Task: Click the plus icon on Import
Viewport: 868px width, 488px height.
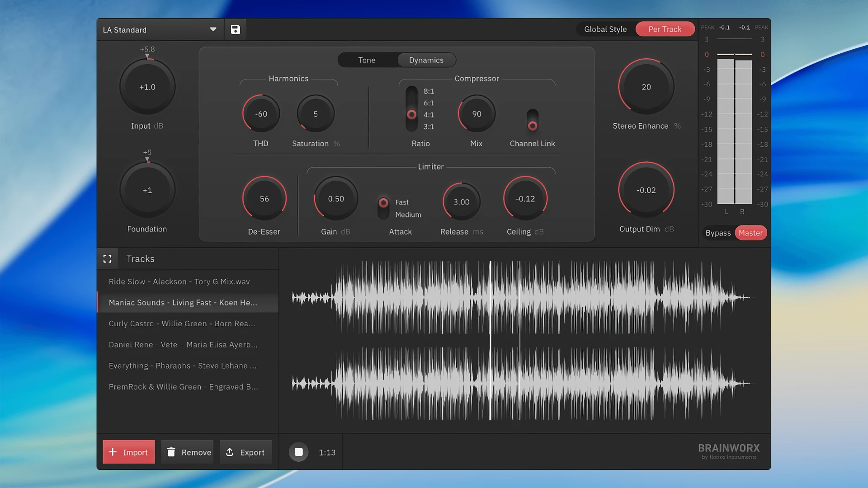Action: click(x=113, y=452)
